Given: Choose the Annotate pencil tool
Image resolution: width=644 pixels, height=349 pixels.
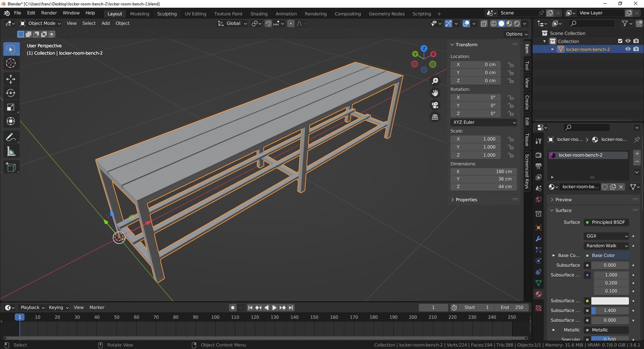Looking at the screenshot, I should [11, 138].
